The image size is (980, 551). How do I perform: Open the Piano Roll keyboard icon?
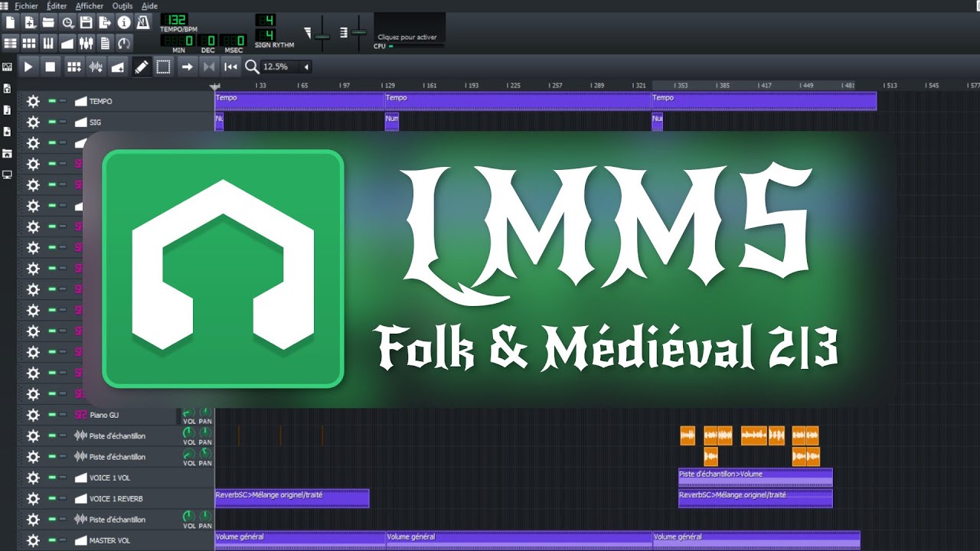click(48, 43)
